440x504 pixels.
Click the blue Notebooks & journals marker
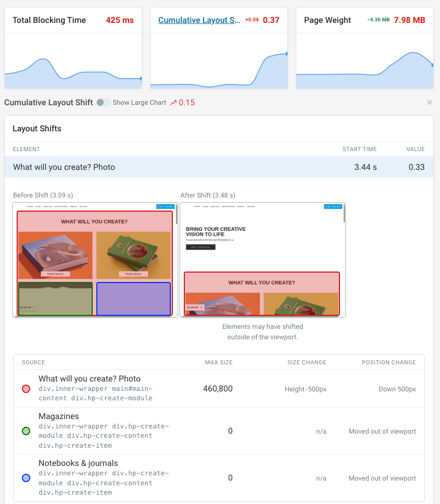(26, 478)
